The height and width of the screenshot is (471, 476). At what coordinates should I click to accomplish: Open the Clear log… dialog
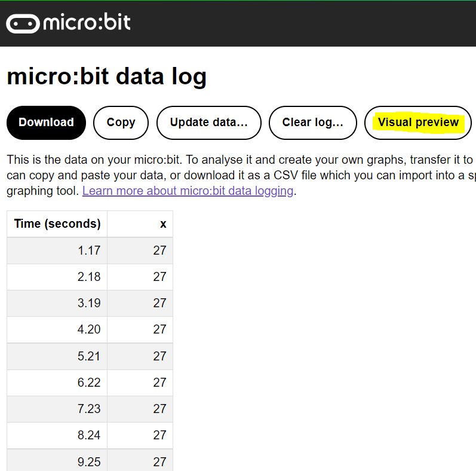[313, 123]
